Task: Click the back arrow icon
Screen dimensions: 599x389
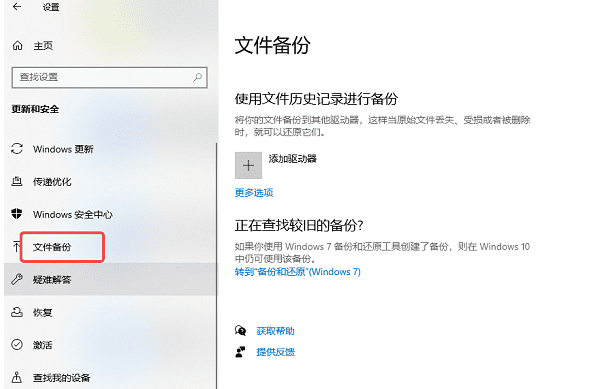Action: [x=17, y=6]
